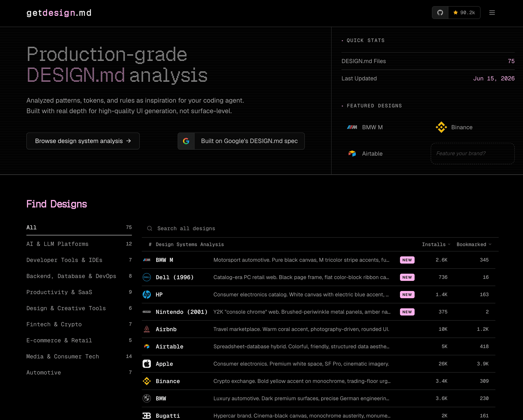The width and height of the screenshot is (523, 420).
Task: Click the 90.2k star count
Action: 464,13
